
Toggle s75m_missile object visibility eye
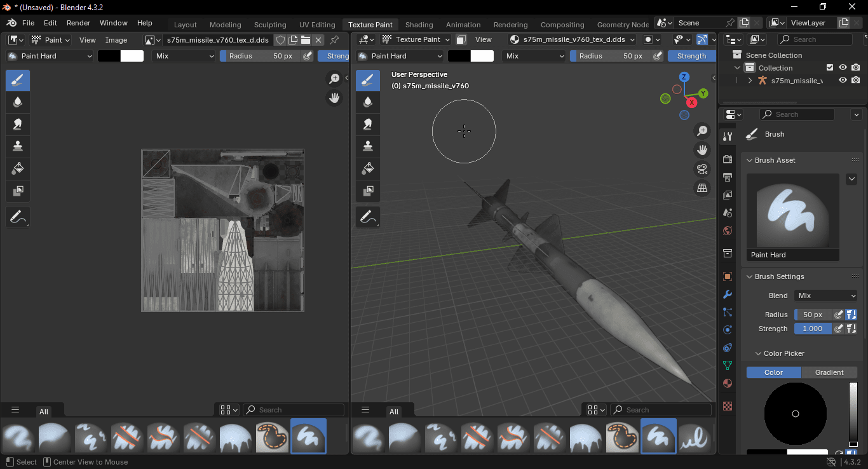(843, 81)
